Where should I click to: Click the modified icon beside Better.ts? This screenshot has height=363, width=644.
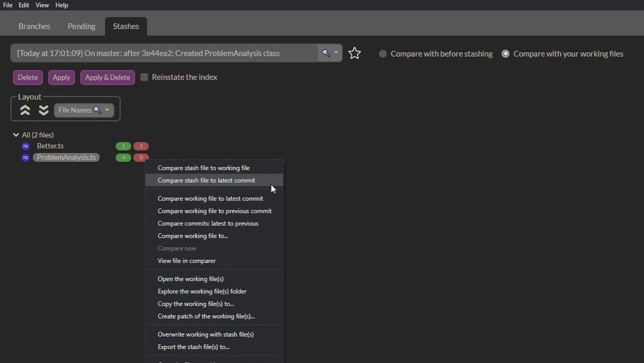tap(26, 146)
